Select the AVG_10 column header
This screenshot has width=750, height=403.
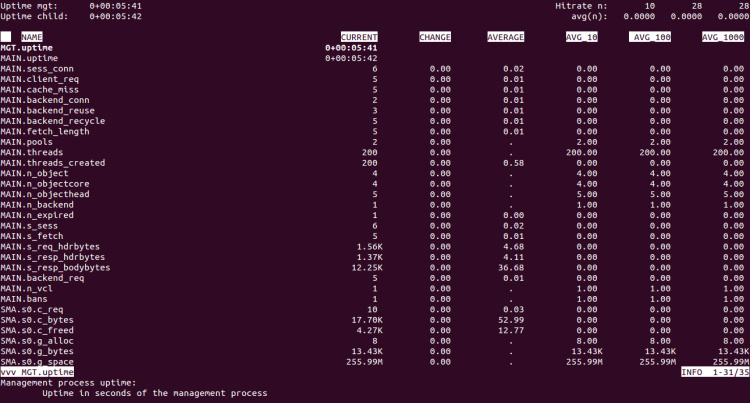580,37
